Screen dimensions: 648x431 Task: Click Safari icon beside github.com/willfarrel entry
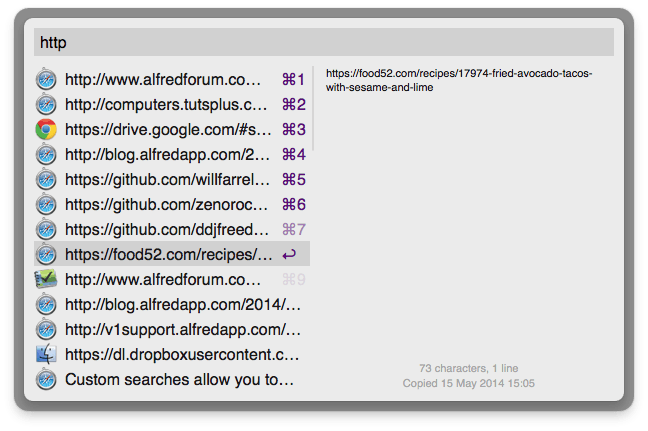pyautogui.click(x=46, y=179)
